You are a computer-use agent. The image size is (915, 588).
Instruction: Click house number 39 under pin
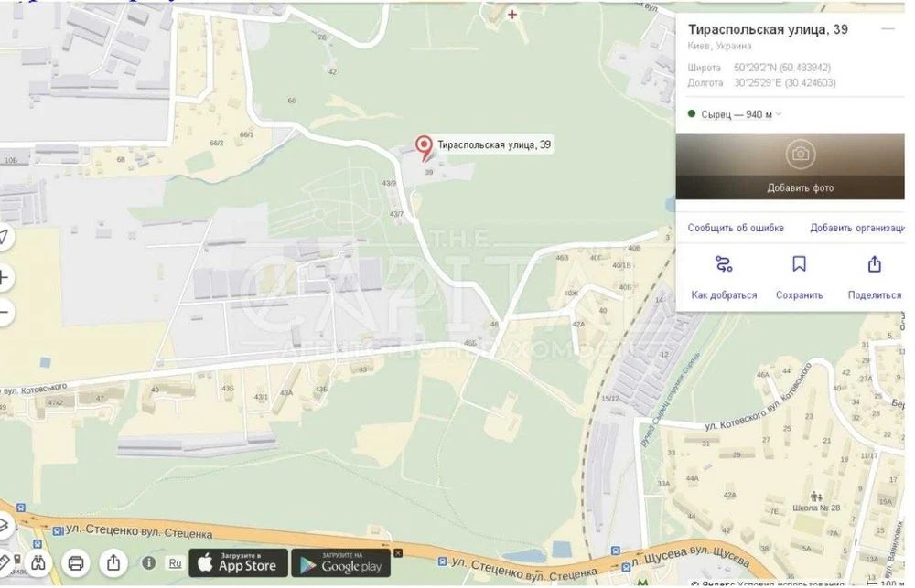(x=429, y=172)
